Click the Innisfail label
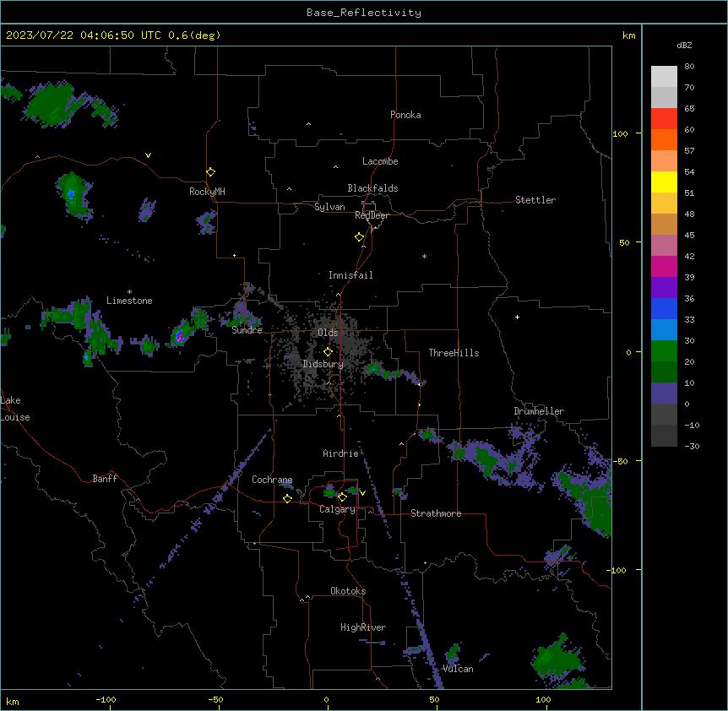Screen dimensions: 728x711 pyautogui.click(x=350, y=275)
